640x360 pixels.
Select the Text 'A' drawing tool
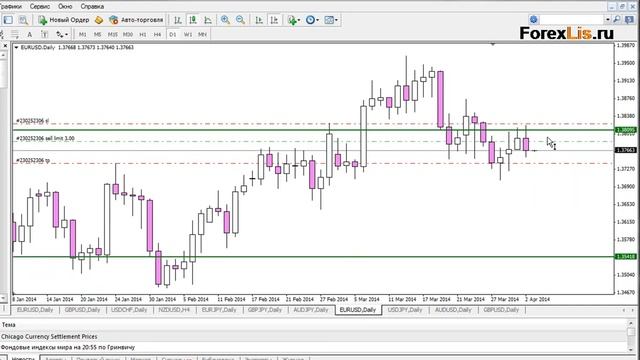click(29, 34)
